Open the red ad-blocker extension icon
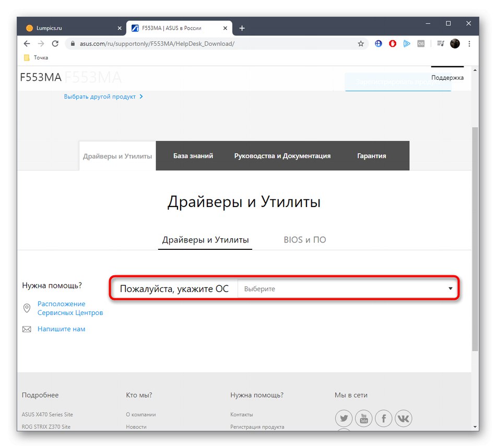This screenshot has width=496, height=448. pos(392,44)
